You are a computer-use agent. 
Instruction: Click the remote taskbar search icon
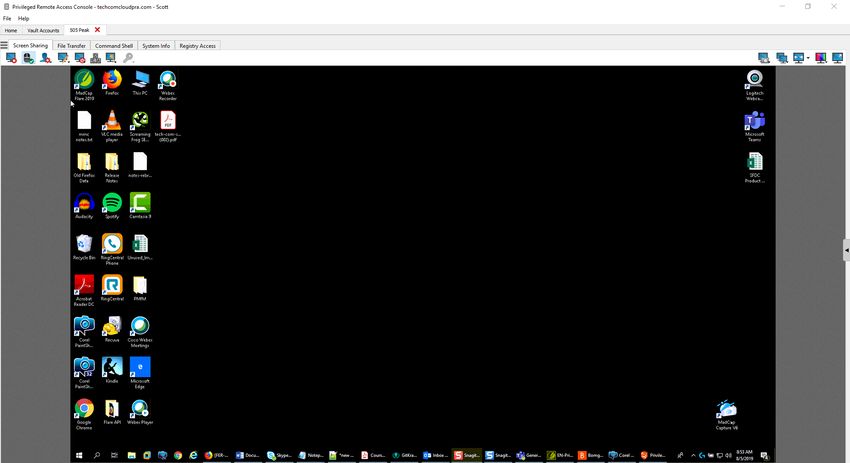click(97, 455)
